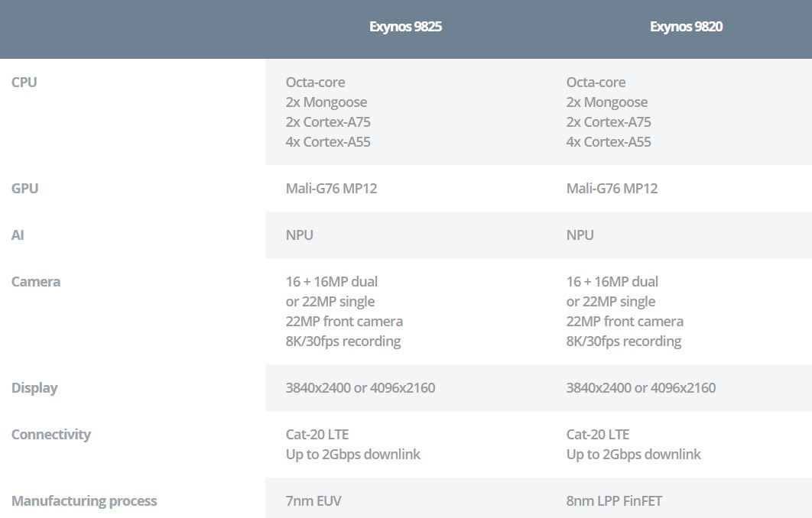Select "Up to 2Gbps downlink" for Exynos 9820
The width and height of the screenshot is (812, 518).
tap(634, 455)
